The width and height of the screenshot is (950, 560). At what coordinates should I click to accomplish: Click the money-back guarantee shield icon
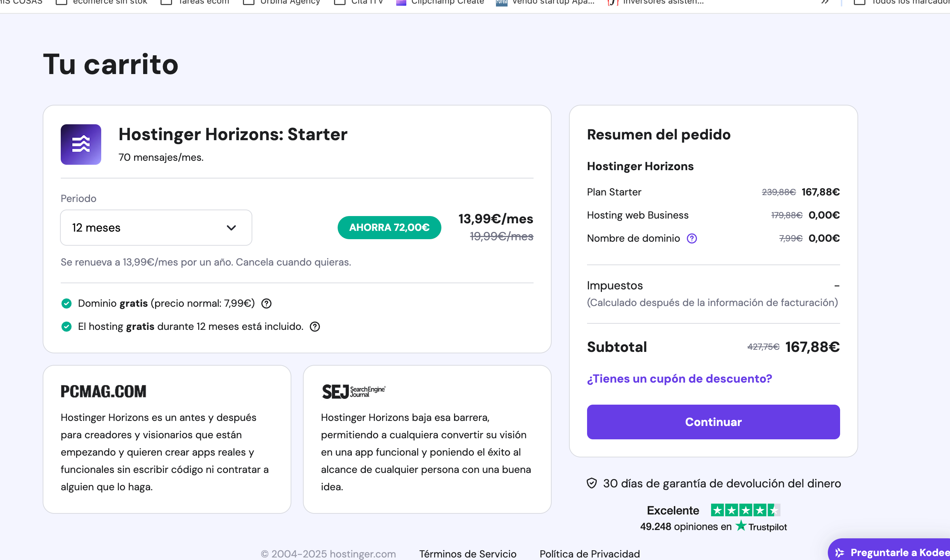[x=591, y=483]
